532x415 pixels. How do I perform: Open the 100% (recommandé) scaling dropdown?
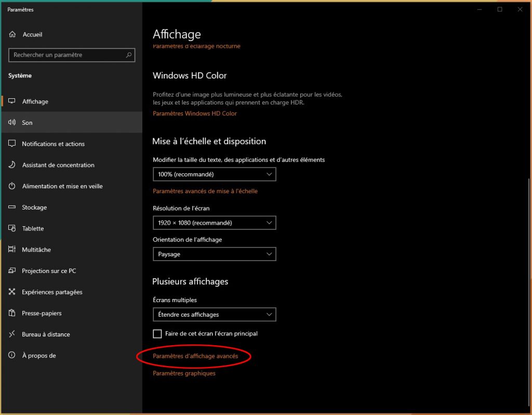click(x=214, y=174)
